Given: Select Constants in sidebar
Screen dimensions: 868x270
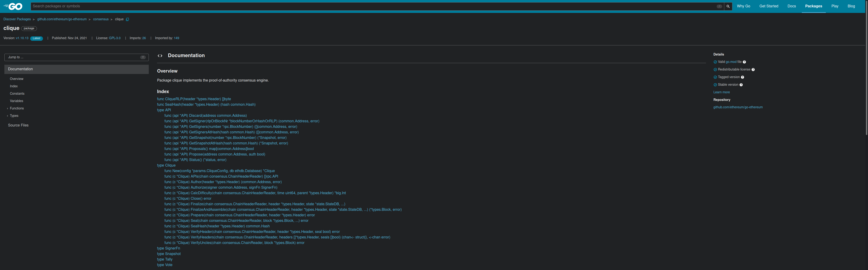Looking at the screenshot, I should [x=17, y=94].
